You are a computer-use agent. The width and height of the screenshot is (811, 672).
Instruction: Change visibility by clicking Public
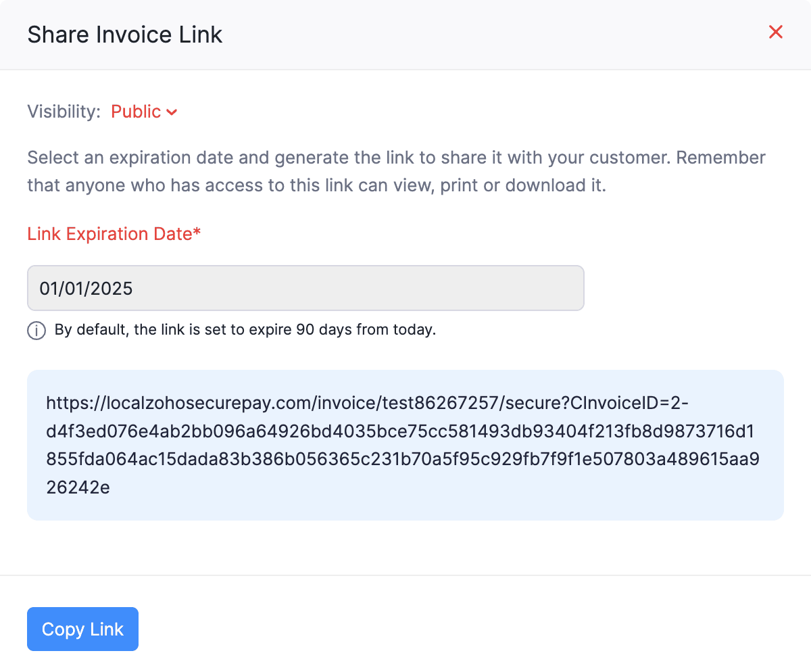point(135,112)
